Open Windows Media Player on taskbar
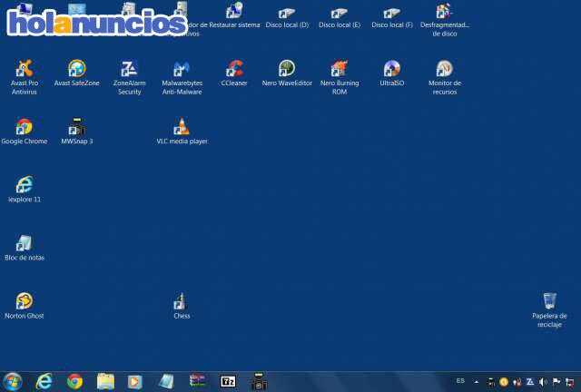581x392 pixels. click(x=135, y=382)
